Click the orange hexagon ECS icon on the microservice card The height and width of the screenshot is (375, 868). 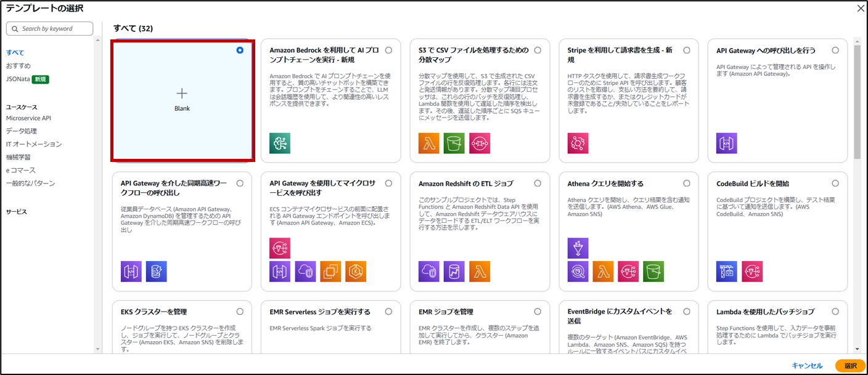356,272
